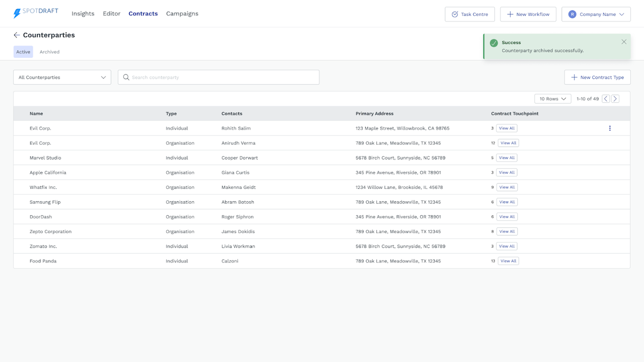Switch to the Active tab

coord(23,52)
